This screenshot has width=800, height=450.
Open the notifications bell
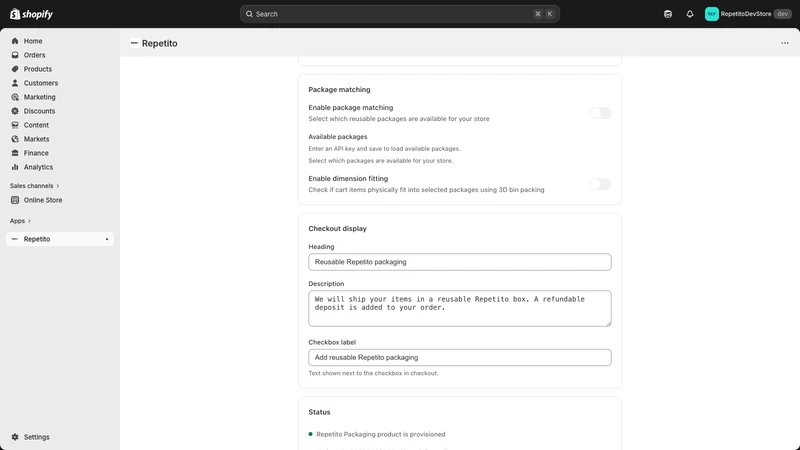pos(690,14)
